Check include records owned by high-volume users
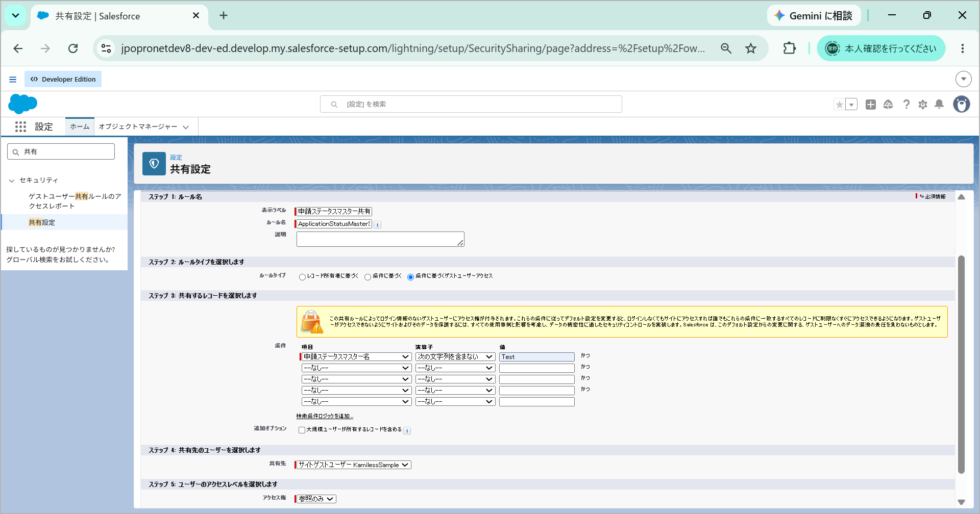The image size is (980, 514). [x=302, y=430]
